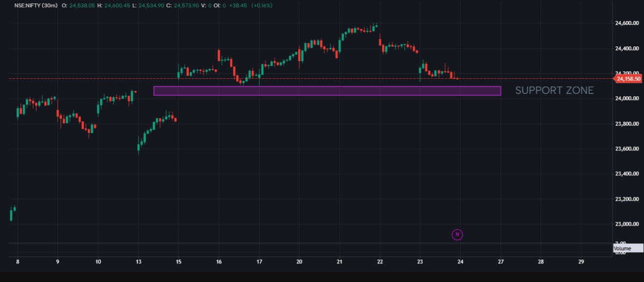Viewport: 644px width, 282px height.
Task: Click date 29 on the time axis
Action: coord(581,261)
